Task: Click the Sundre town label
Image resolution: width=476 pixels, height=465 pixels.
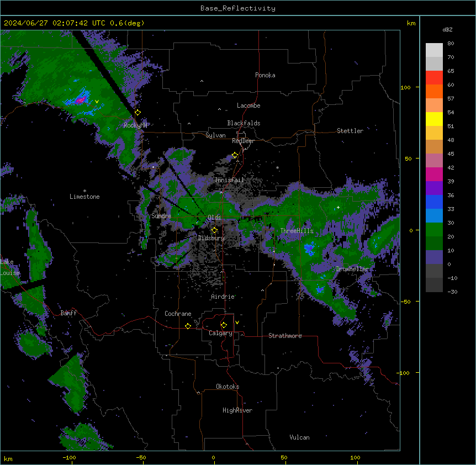Action: pyautogui.click(x=161, y=216)
